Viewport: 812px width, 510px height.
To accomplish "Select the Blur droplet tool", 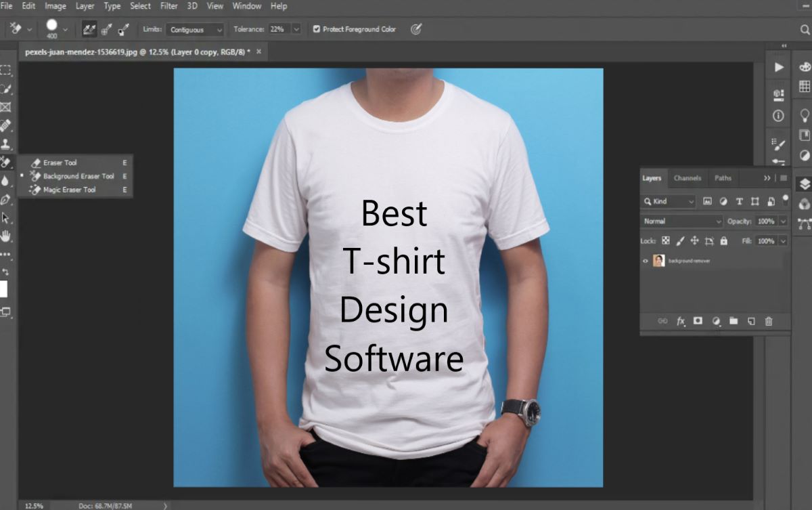I will (5, 181).
